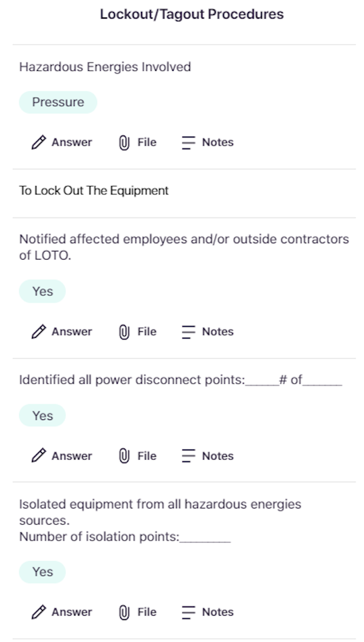Attach via the paperclip icon for Notified affected employees

(x=124, y=332)
